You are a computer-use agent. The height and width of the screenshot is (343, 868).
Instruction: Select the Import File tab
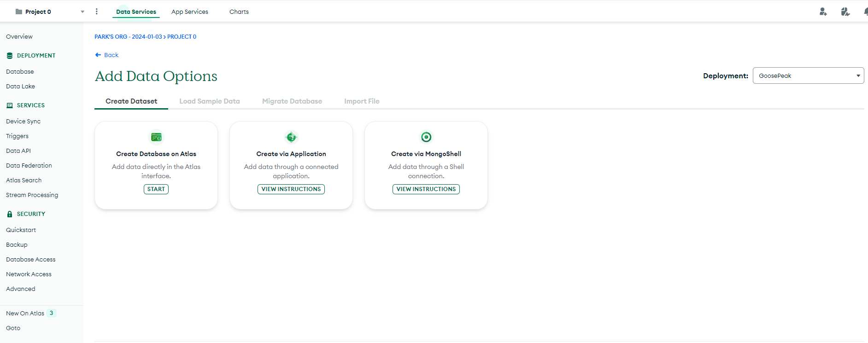click(362, 101)
